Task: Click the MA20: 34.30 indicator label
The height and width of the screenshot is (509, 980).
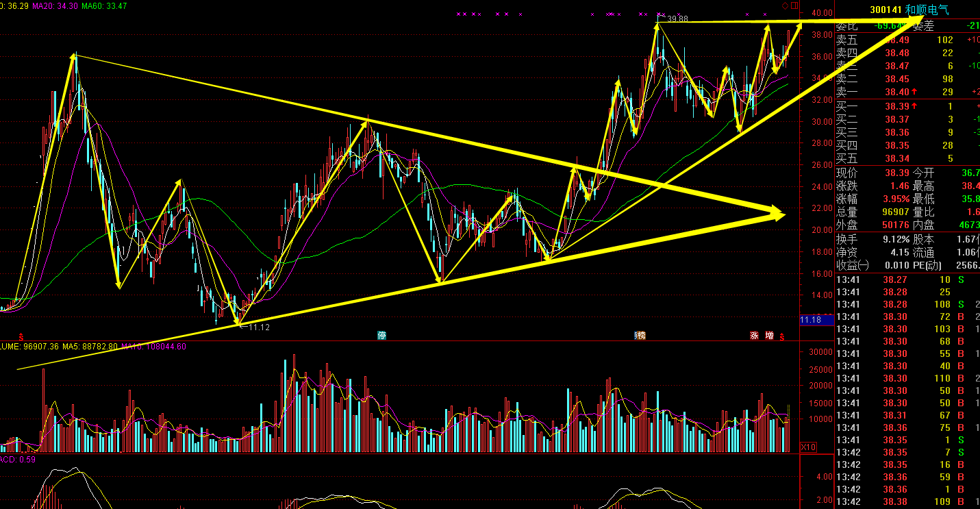Action: tap(54, 5)
